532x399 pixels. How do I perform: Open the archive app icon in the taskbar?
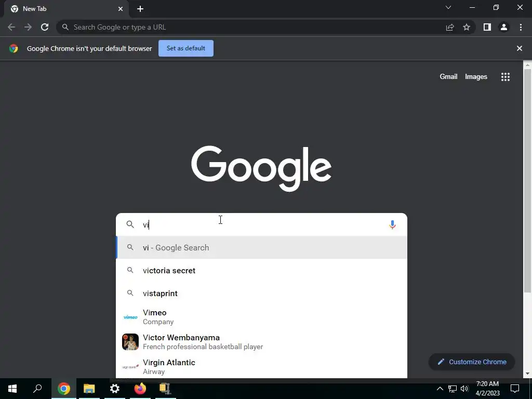165,389
